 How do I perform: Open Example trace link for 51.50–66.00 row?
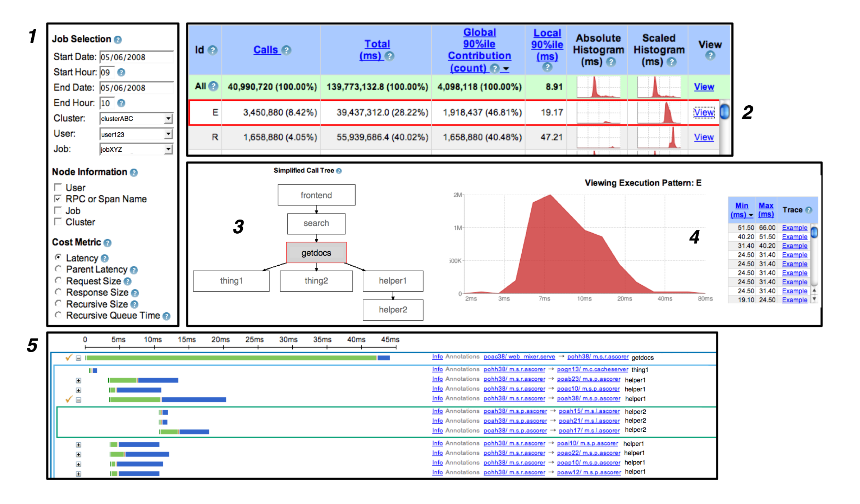[x=794, y=228]
